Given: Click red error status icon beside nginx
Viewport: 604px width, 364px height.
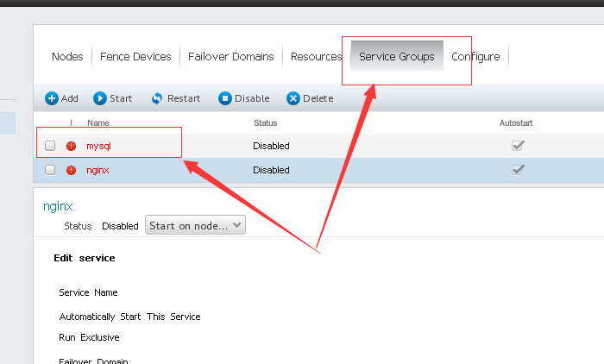Looking at the screenshot, I should point(72,170).
